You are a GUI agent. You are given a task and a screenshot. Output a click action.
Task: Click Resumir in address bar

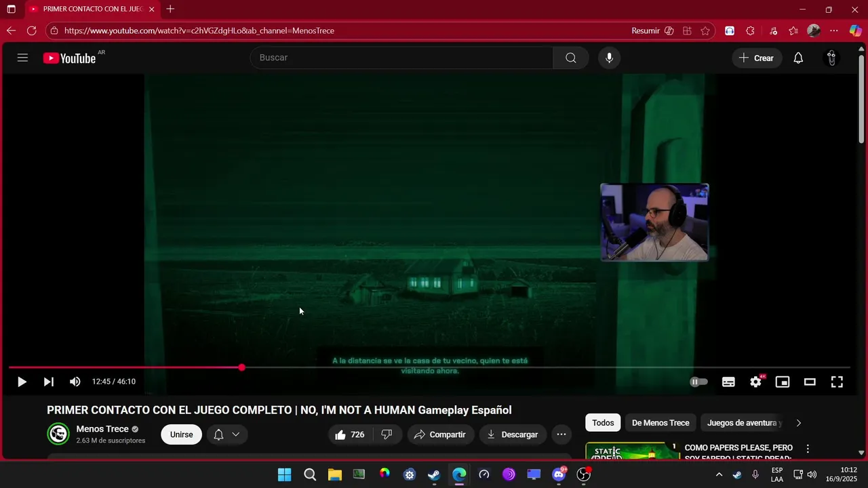click(x=646, y=30)
